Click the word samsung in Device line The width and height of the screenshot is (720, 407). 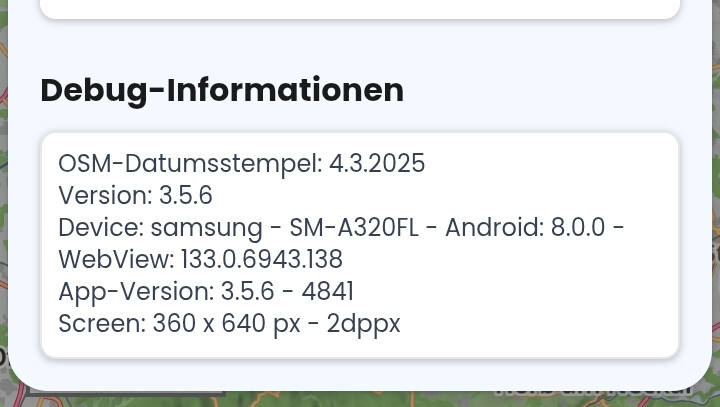207,228
